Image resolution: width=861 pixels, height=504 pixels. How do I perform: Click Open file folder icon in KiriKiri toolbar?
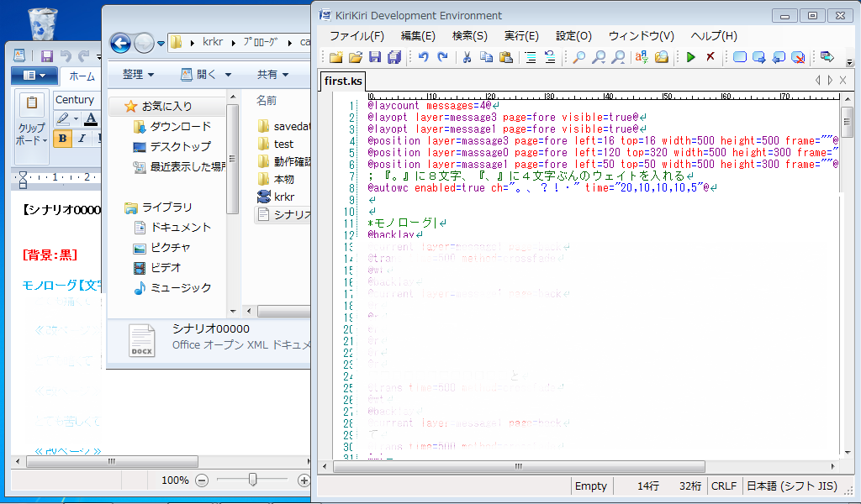(356, 57)
